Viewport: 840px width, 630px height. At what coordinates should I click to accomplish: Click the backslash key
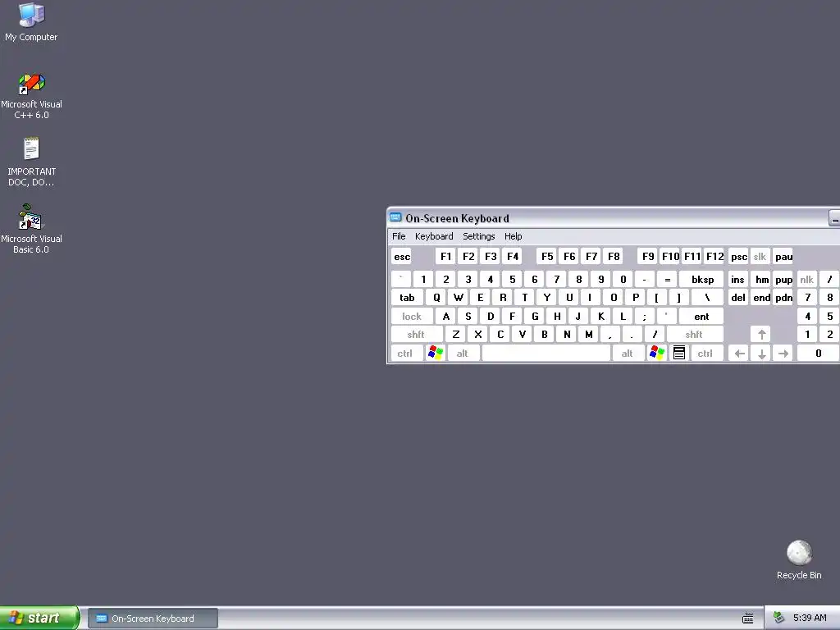point(707,297)
